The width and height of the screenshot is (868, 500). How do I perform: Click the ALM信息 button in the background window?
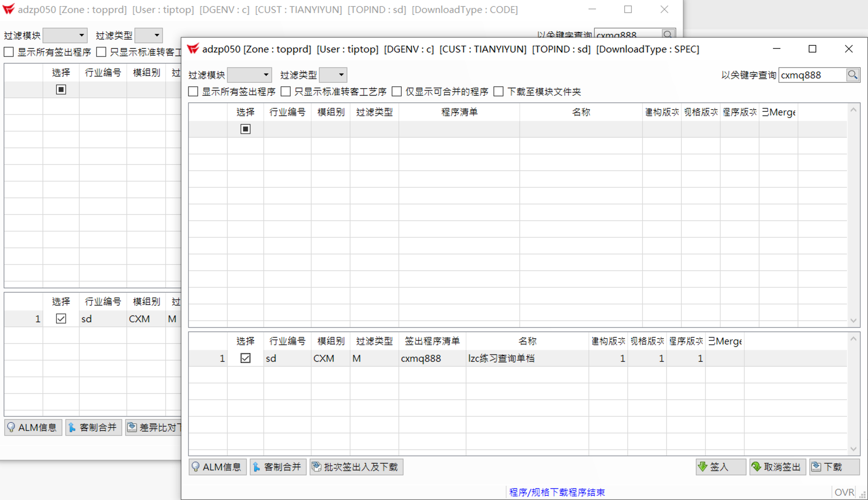click(33, 427)
